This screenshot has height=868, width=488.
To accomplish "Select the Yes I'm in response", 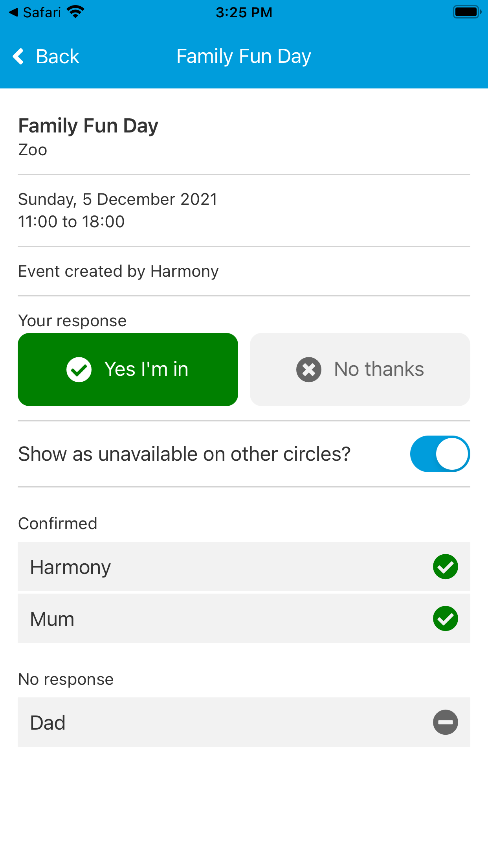I will coord(128,370).
